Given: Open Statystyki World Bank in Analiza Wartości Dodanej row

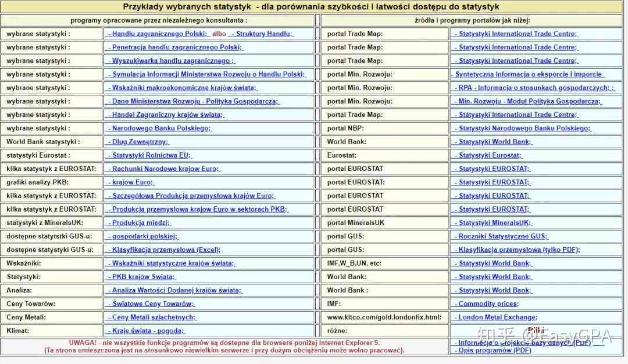Looking at the screenshot, I should (492, 290).
